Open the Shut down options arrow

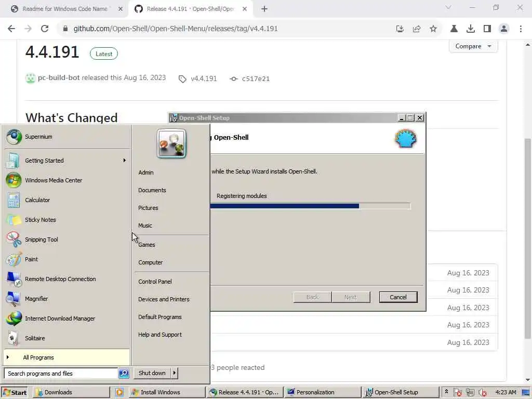coord(175,373)
